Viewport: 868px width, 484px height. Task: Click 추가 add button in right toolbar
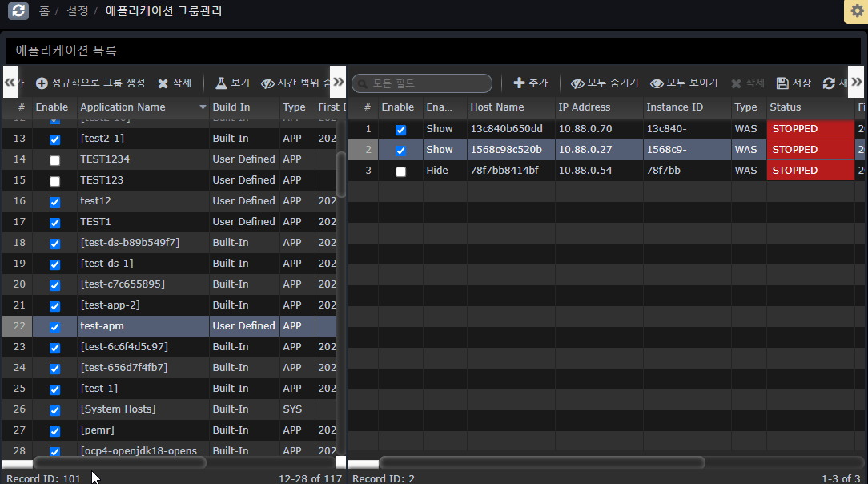click(530, 83)
